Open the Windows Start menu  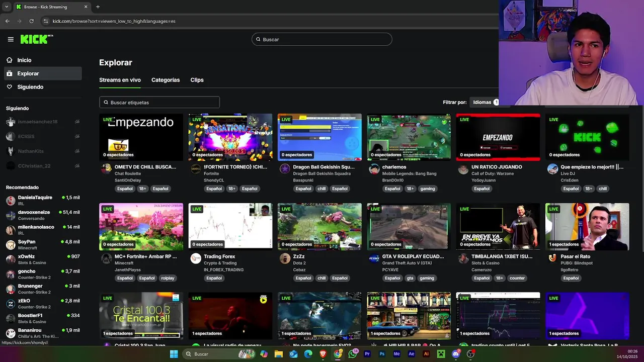click(174, 354)
